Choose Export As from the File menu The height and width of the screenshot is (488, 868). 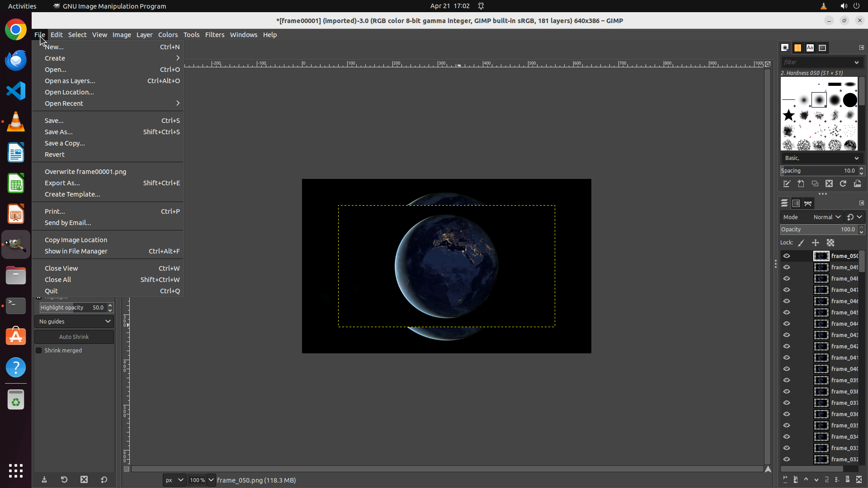point(62,183)
